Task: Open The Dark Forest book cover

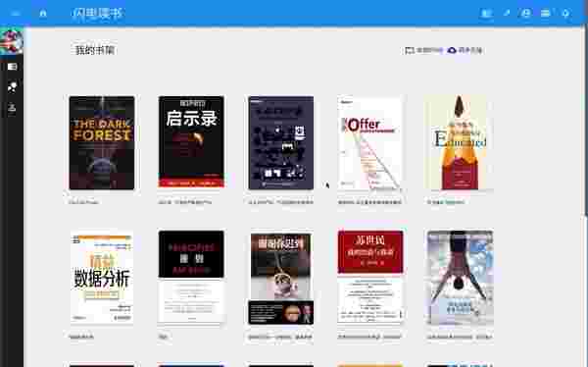Action: [x=102, y=142]
